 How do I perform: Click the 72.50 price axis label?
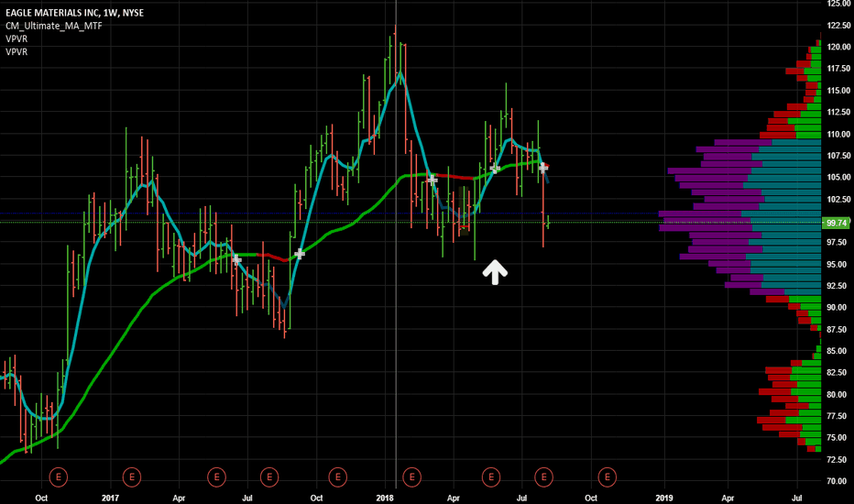(838, 460)
